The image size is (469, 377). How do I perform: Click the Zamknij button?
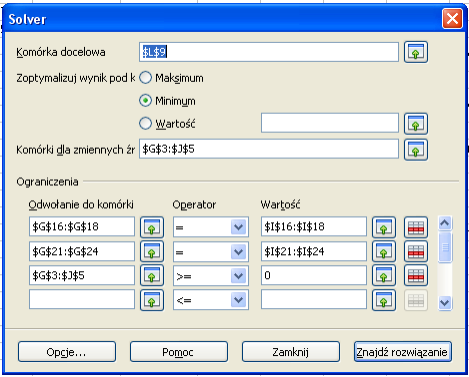pyautogui.click(x=291, y=352)
